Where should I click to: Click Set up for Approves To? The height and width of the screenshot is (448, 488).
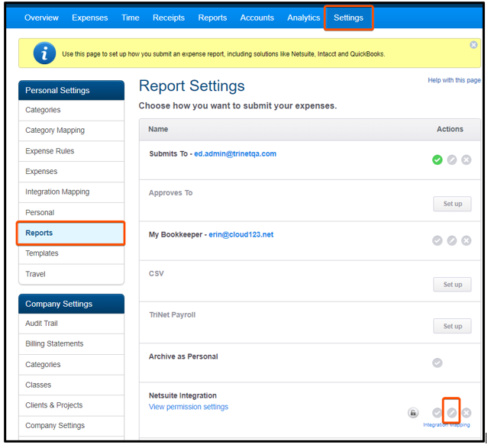[452, 204]
